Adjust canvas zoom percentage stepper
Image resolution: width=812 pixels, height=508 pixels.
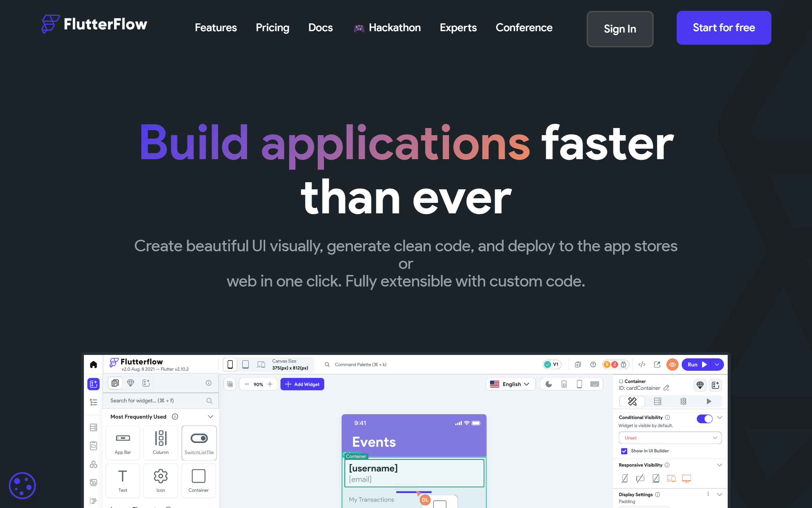(257, 384)
